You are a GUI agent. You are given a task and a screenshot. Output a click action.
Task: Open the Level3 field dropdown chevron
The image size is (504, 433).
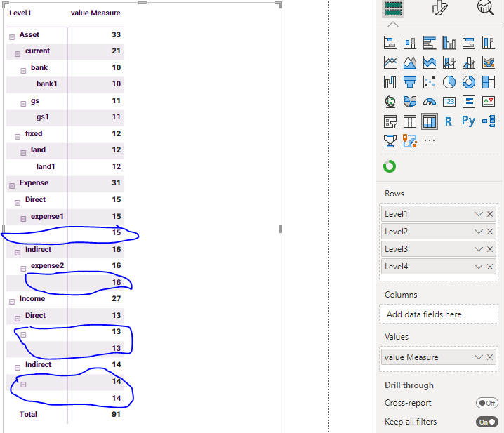[479, 249]
